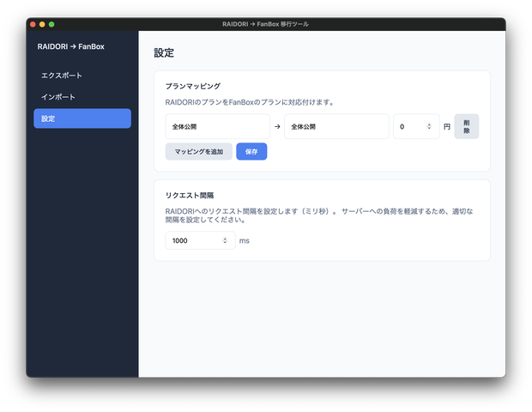Close the window with red button
532x412 pixels.
[x=33, y=24]
